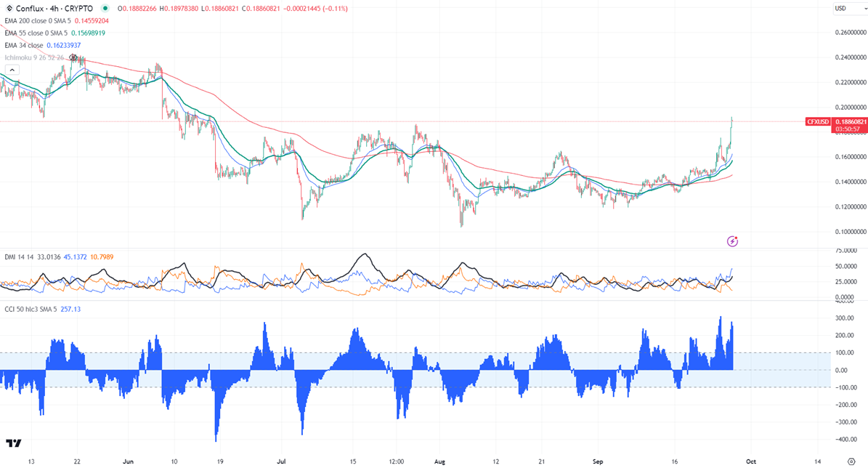
Task: Click the 300.00 CCI scale label
Action: click(x=845, y=318)
